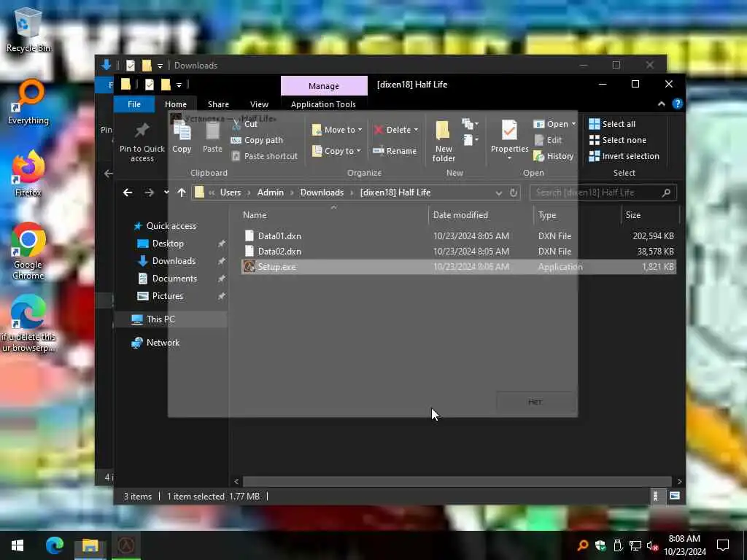747x560 pixels.
Task: Open the Delete dropdown in Organize
Action: click(x=396, y=130)
